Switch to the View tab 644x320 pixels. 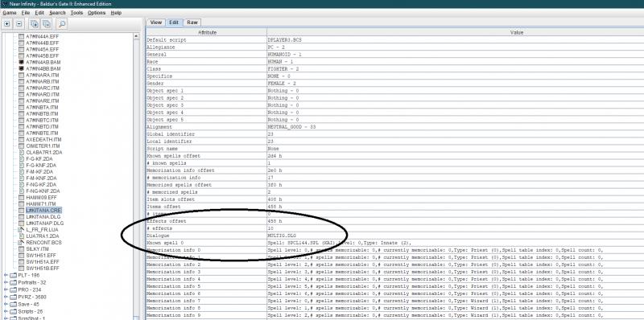pyautogui.click(x=155, y=23)
